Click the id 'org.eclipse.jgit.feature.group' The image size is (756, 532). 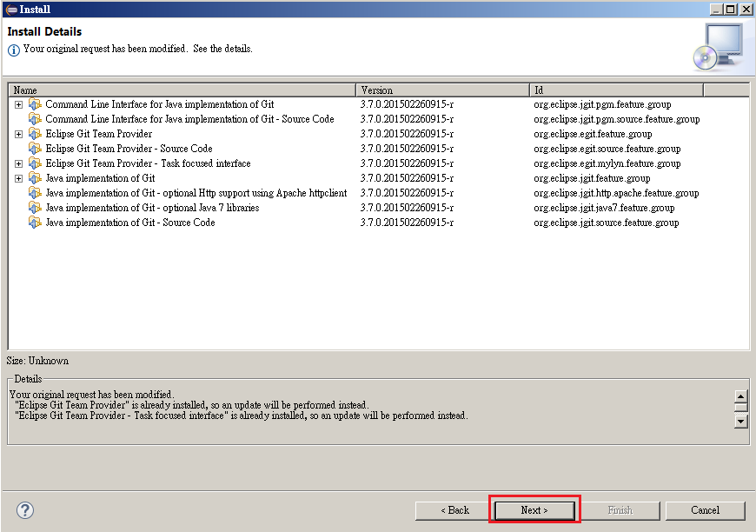tap(592, 178)
